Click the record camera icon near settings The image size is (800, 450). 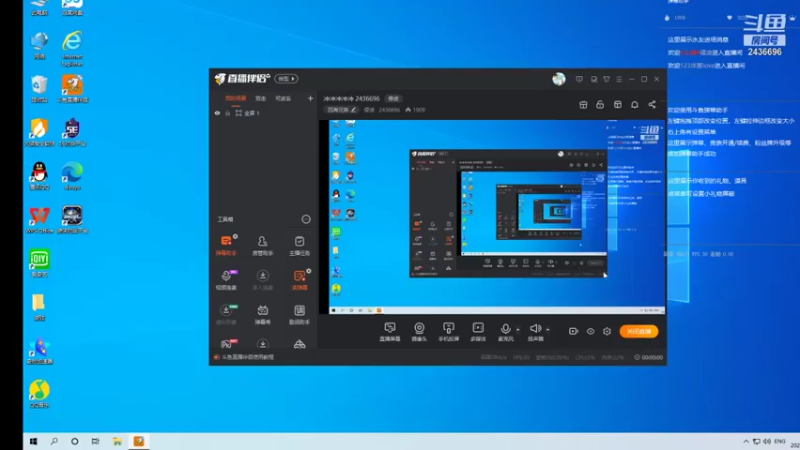573,331
